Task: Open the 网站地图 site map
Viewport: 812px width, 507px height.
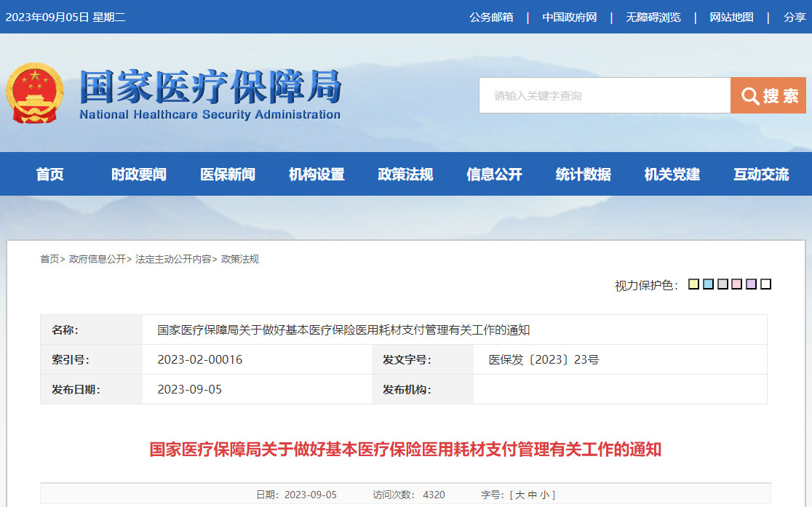Action: [731, 17]
